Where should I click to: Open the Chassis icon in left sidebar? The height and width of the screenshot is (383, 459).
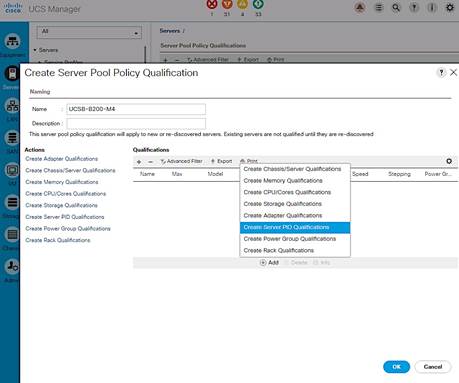pyautogui.click(x=12, y=234)
